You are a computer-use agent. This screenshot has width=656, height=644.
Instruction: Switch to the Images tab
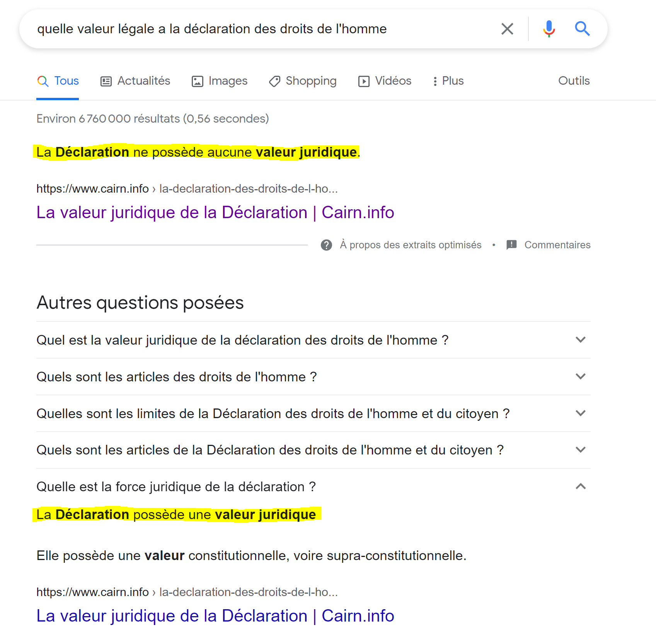pos(220,81)
